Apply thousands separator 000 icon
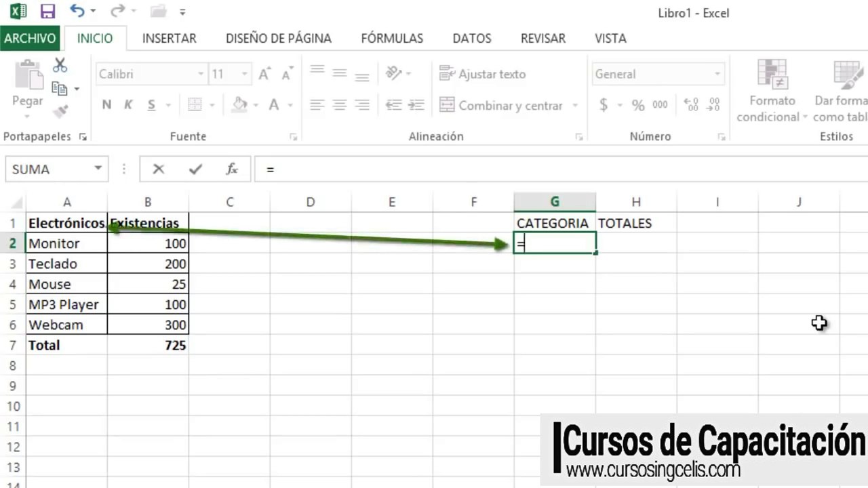The height and width of the screenshot is (488, 868). 660,105
